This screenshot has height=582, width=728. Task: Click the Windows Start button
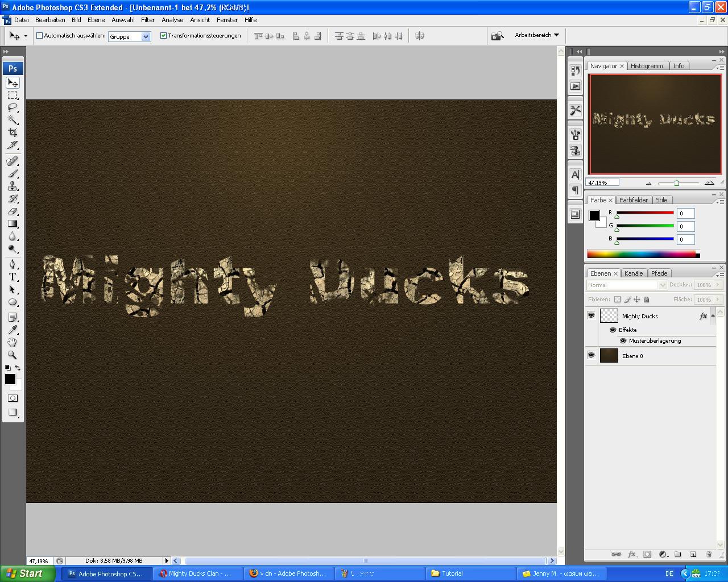click(27, 573)
